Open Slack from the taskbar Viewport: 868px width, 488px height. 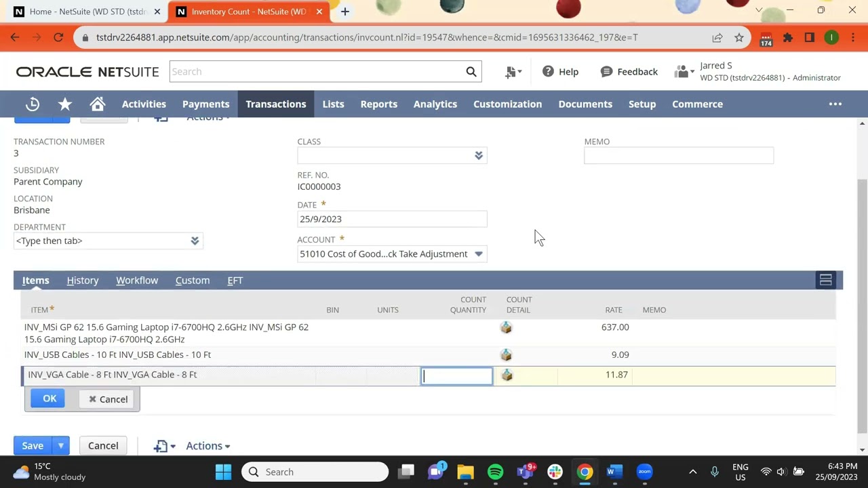(555, 472)
